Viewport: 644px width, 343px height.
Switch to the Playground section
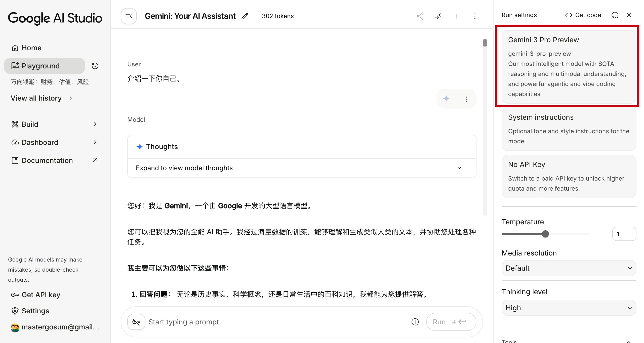[41, 66]
